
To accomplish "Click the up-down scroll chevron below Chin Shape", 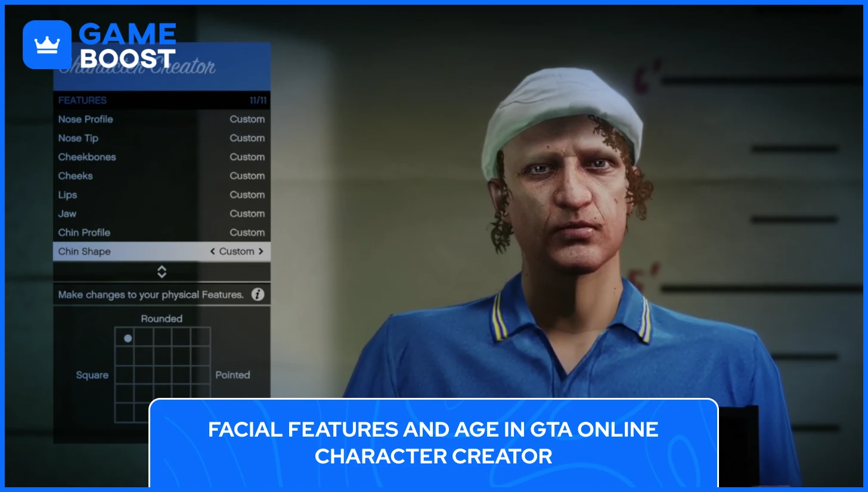I will pos(161,272).
